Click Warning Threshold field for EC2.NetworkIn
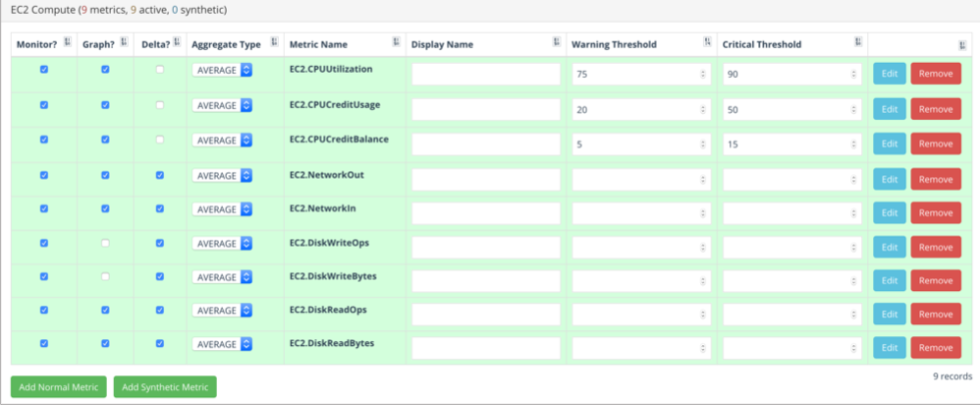Image resolution: width=980 pixels, height=405 pixels. coord(641,213)
